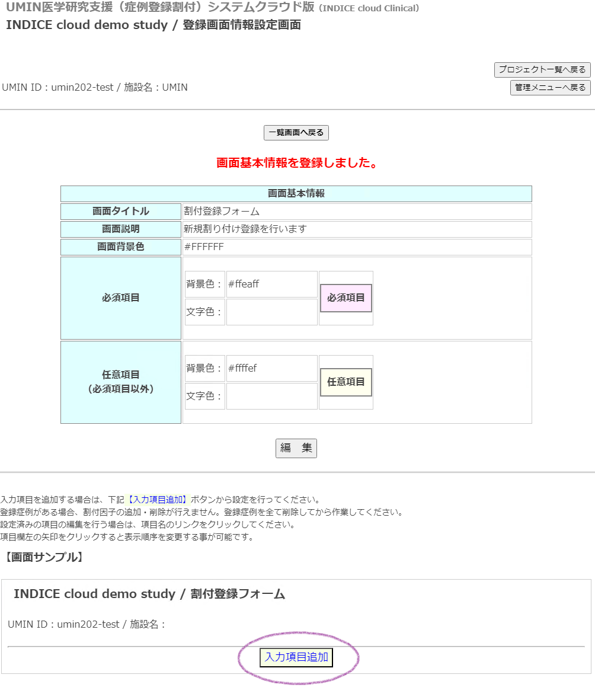Image resolution: width=595 pixels, height=700 pixels.
Task: Click the #FFFFFF screen background color value
Action: tap(204, 247)
